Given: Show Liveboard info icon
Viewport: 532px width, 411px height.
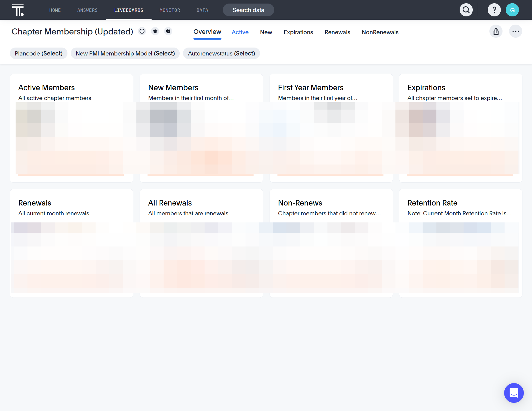Looking at the screenshot, I should coord(142,31).
